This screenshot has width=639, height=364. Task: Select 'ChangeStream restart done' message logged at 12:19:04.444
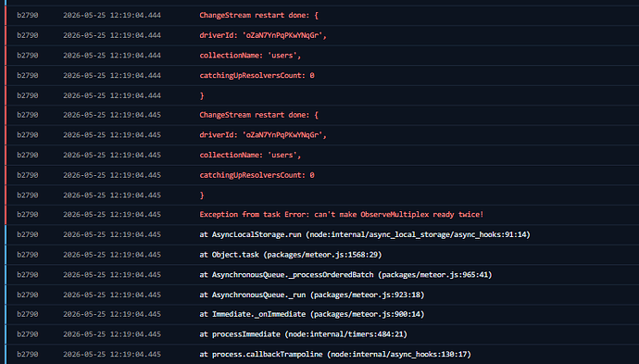pos(258,15)
